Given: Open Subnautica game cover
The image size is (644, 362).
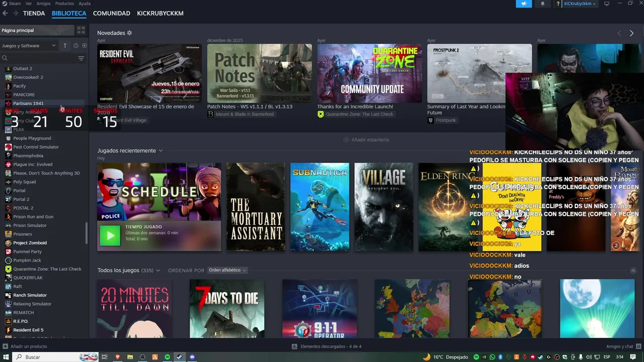Looking at the screenshot, I should pos(319,207).
